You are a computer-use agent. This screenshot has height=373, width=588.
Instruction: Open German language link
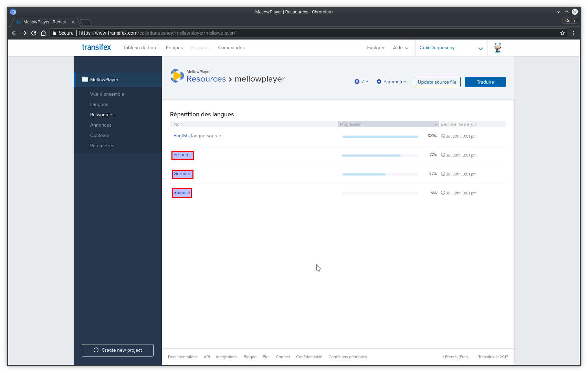point(182,174)
